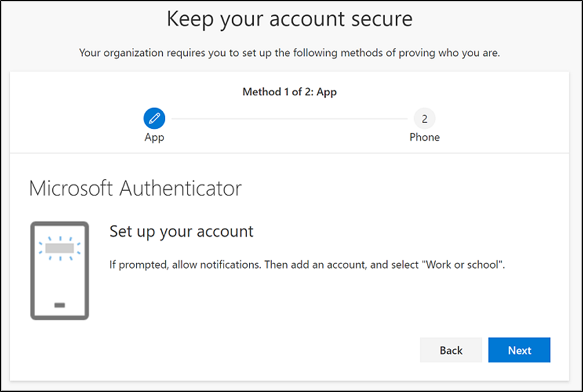The height and width of the screenshot is (392, 583).
Task: Click the pencil icon on the App step
Action: 154,117
